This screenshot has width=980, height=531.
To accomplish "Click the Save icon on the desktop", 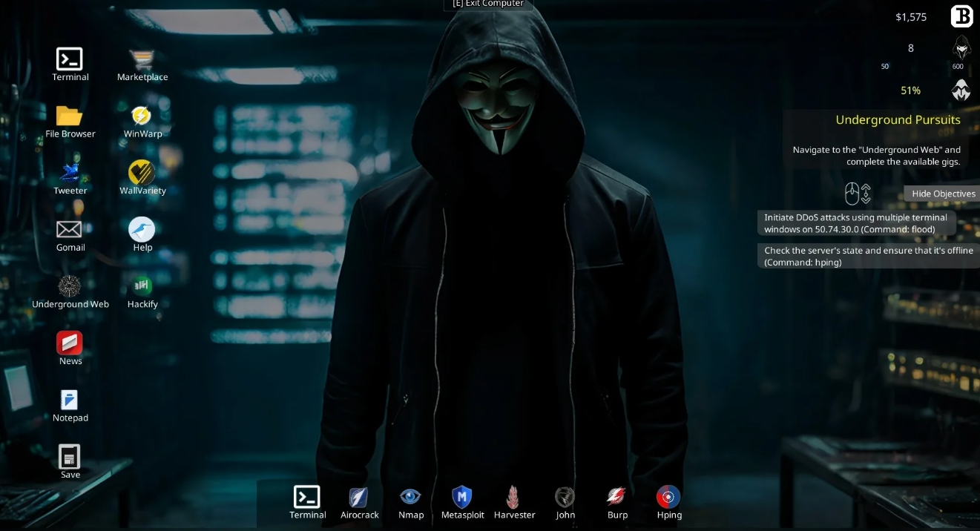I will [70, 458].
